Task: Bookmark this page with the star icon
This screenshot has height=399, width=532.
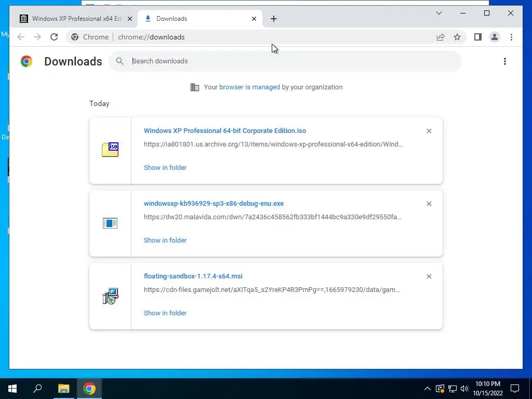Action: (x=457, y=37)
